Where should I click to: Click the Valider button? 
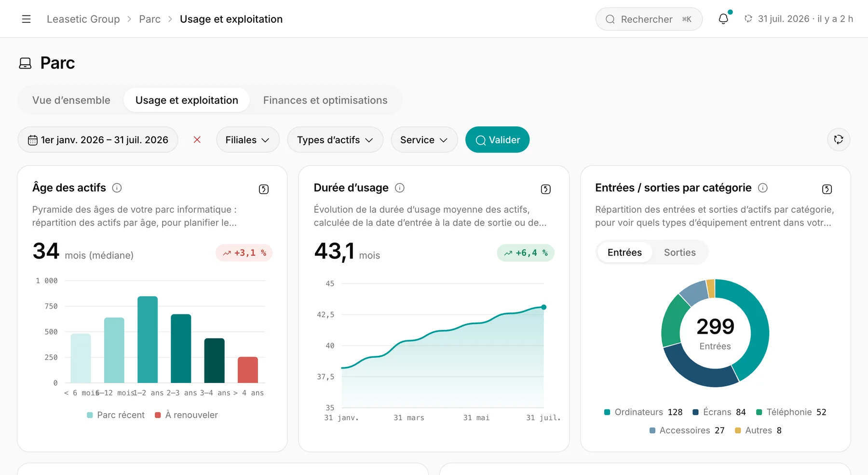pyautogui.click(x=497, y=140)
